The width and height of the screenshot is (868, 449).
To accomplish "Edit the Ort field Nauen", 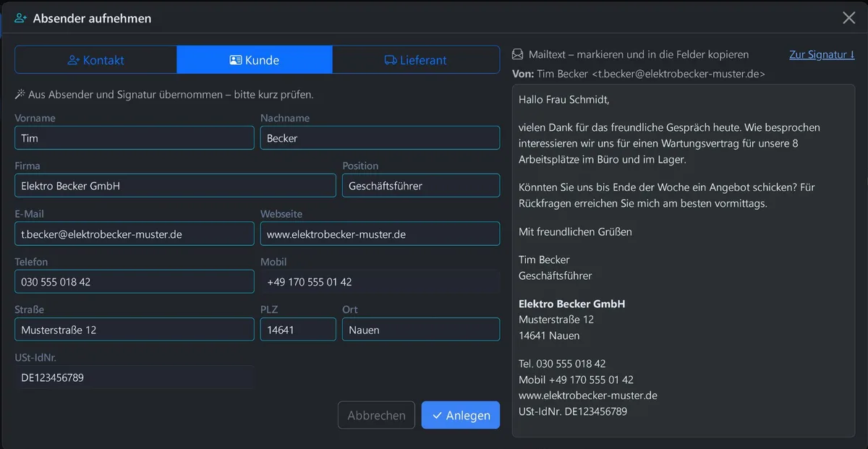I will pyautogui.click(x=421, y=330).
